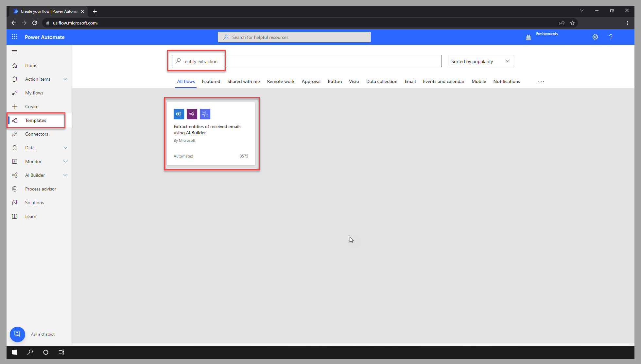This screenshot has width=641, height=364.
Task: Open the Power Automate app launcher grid
Action: point(14,37)
